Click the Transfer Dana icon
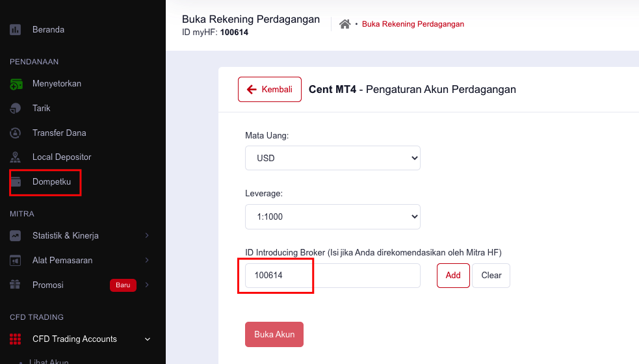 click(x=16, y=133)
